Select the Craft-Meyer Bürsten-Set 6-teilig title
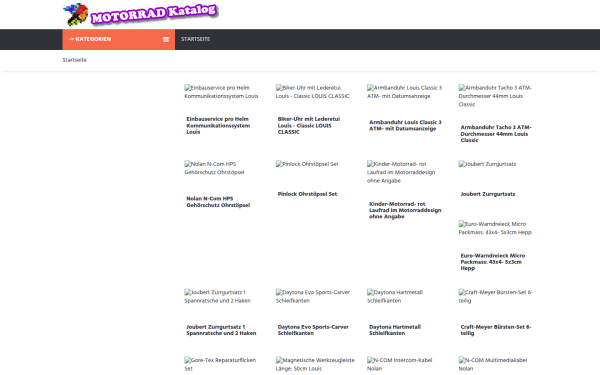600x375 pixels. pos(496,330)
